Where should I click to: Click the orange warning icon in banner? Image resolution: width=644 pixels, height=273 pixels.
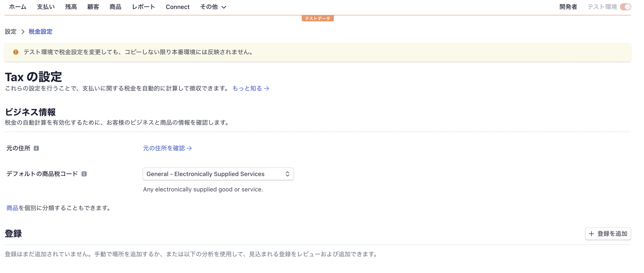(x=16, y=52)
